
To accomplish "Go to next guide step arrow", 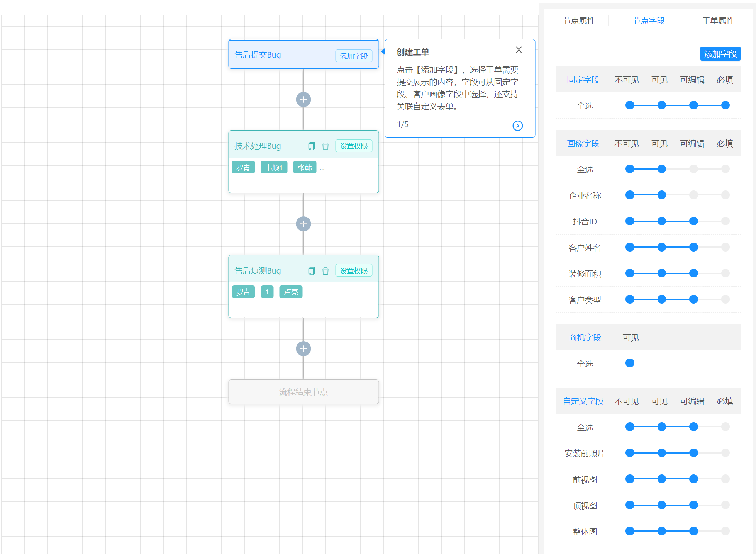I will coord(517,126).
